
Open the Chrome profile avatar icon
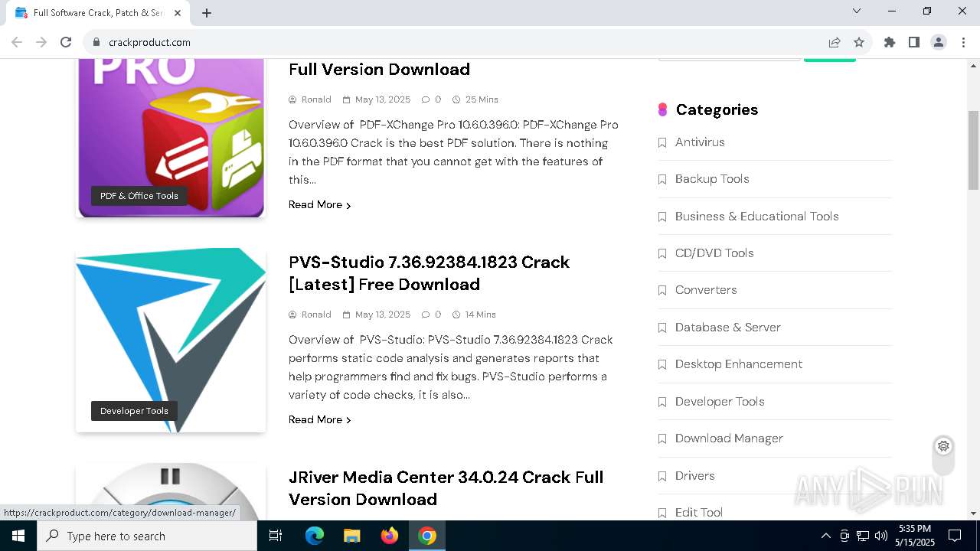pos(939,42)
